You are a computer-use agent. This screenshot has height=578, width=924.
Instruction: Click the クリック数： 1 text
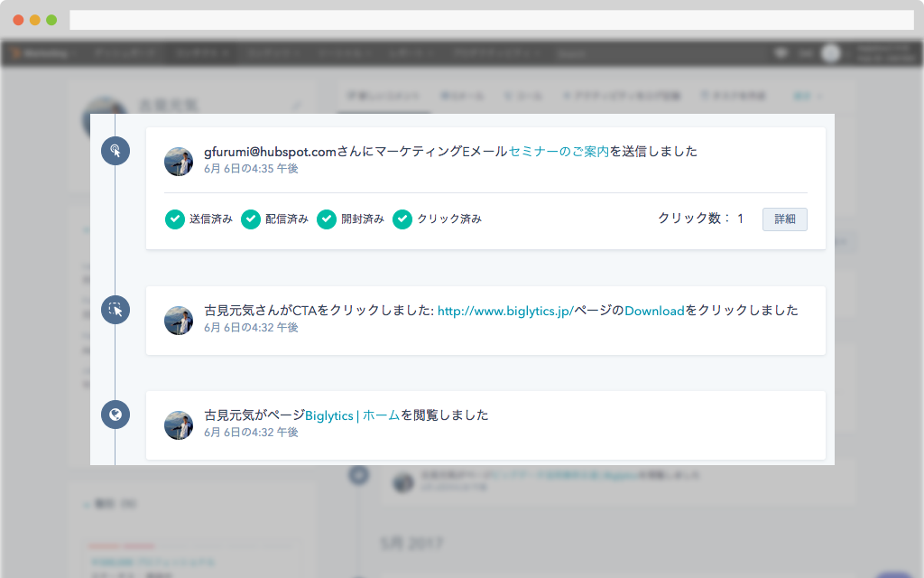700,219
